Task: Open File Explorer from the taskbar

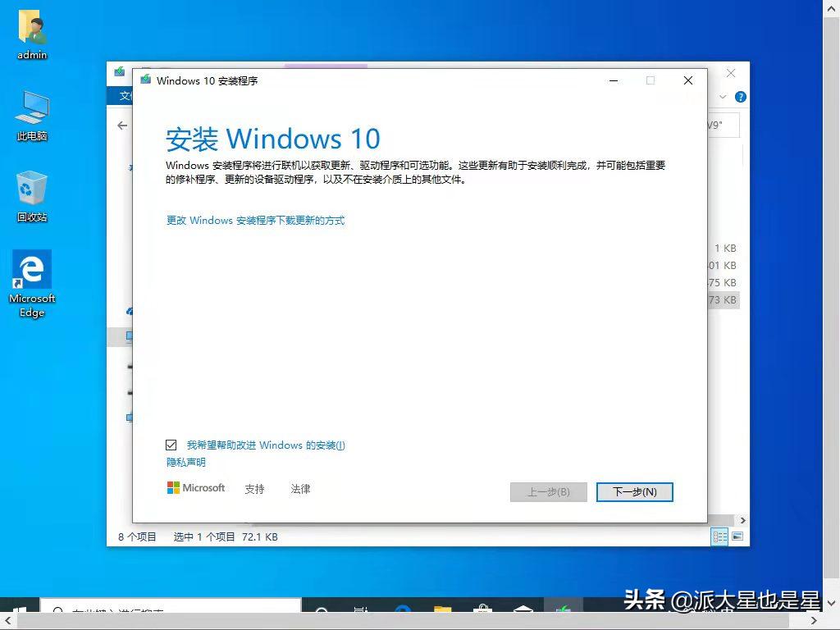Action: coord(441,611)
